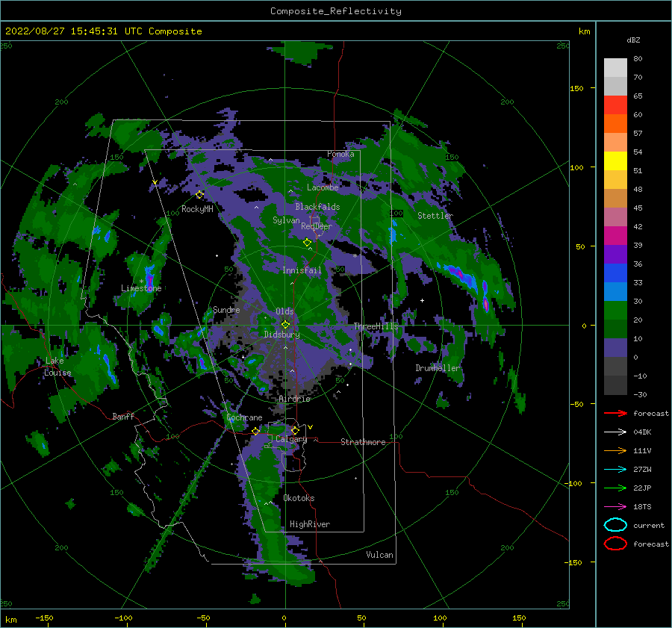Screen dimensions: 672x628
Task: Select the purple 36-39 dBZ color band
Action: [615, 255]
